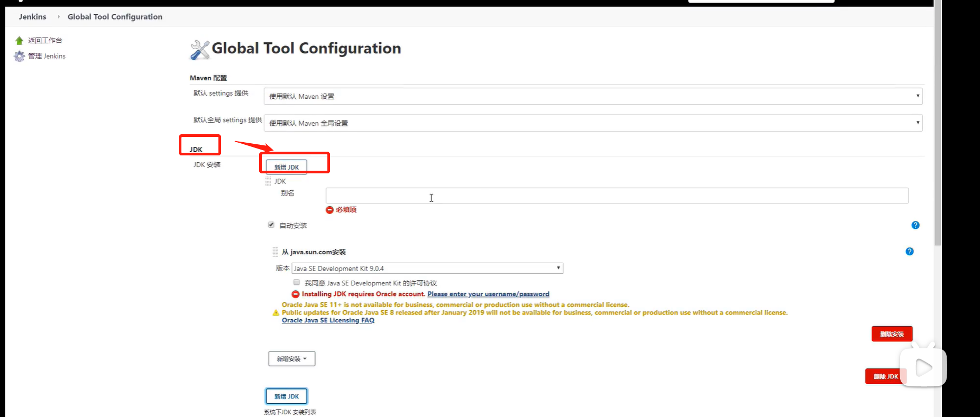Image resolution: width=980 pixels, height=417 pixels.
Task: Toggle the 自动安装 checkbox
Action: (271, 225)
